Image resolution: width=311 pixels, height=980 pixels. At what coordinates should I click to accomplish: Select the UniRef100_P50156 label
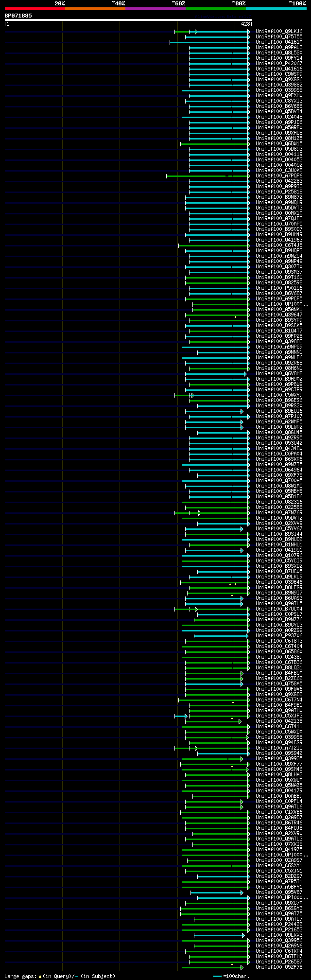(279, 288)
